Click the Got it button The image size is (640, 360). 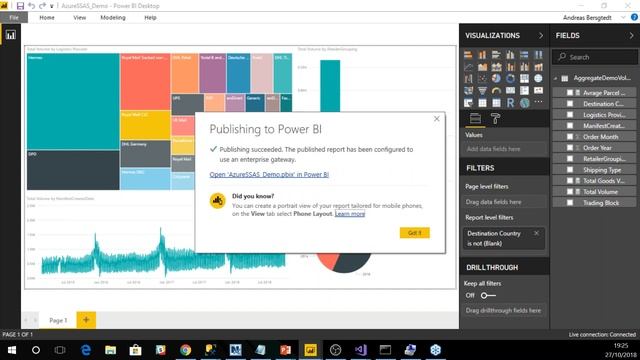[415, 233]
